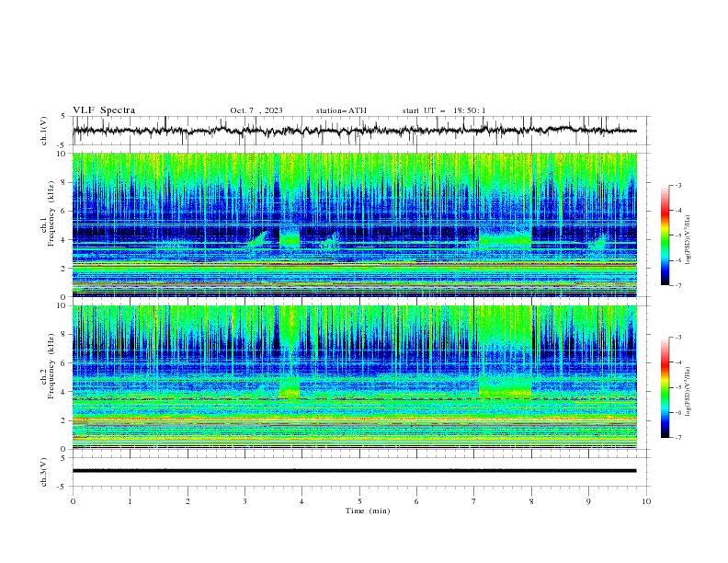The width and height of the screenshot is (728, 563).
Task: Click the "-7" label on ch.2 colorbar
Action: pyautogui.click(x=677, y=438)
